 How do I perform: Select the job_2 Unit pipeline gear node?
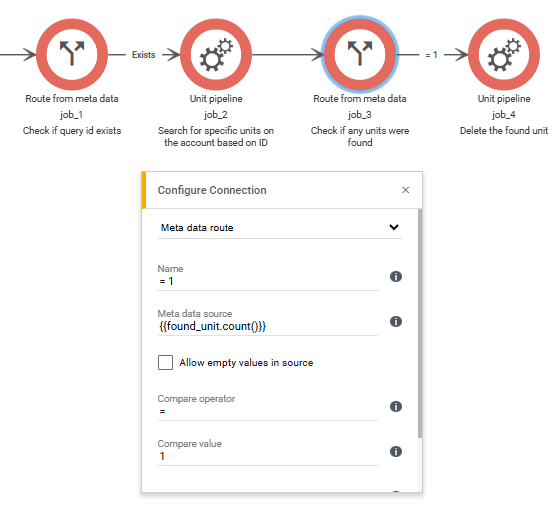click(216, 55)
